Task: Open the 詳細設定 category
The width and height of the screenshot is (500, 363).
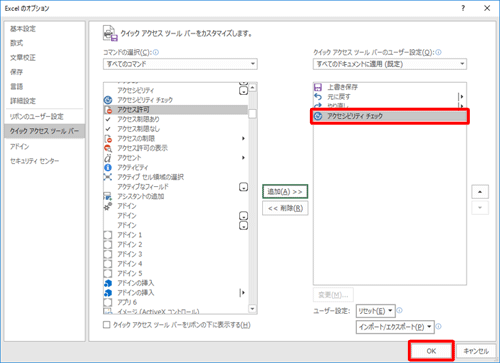Action: point(23,101)
